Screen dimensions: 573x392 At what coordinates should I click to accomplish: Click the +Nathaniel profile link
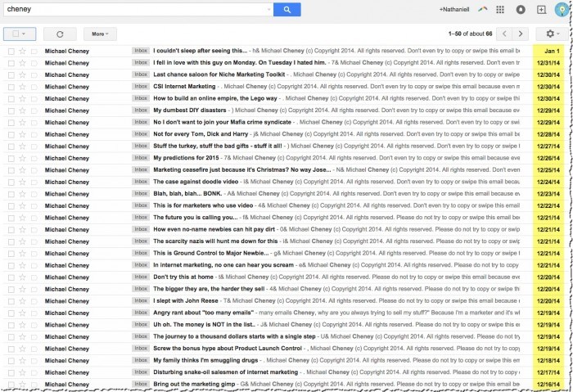454,10
